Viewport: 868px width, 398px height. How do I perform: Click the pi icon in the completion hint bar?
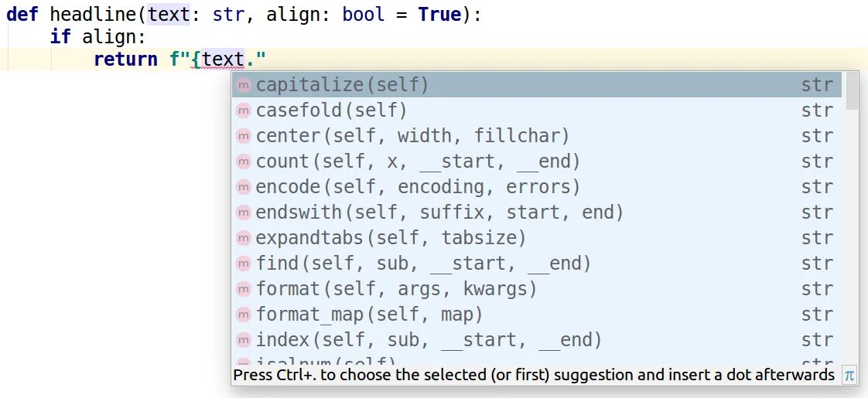[x=849, y=376]
